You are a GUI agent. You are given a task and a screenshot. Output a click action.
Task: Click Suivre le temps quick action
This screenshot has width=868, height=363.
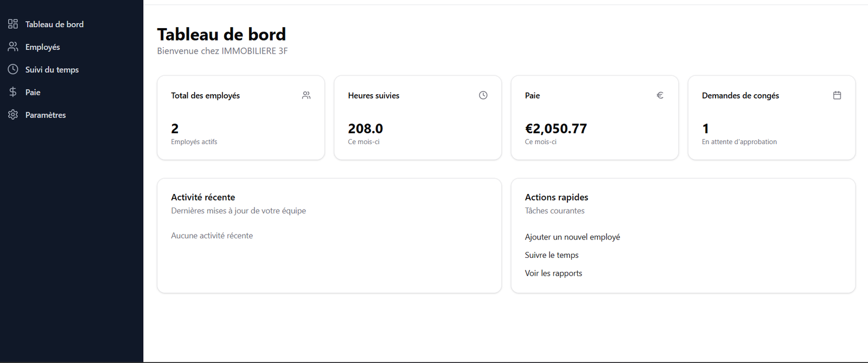pyautogui.click(x=552, y=255)
